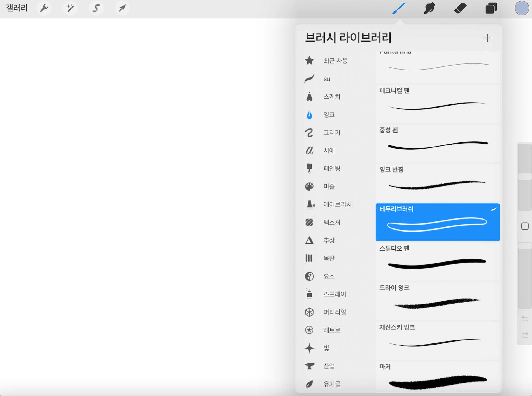This screenshot has height=396, width=532.
Task: Choose the 재신스키 잉크 brush
Action: point(438,340)
